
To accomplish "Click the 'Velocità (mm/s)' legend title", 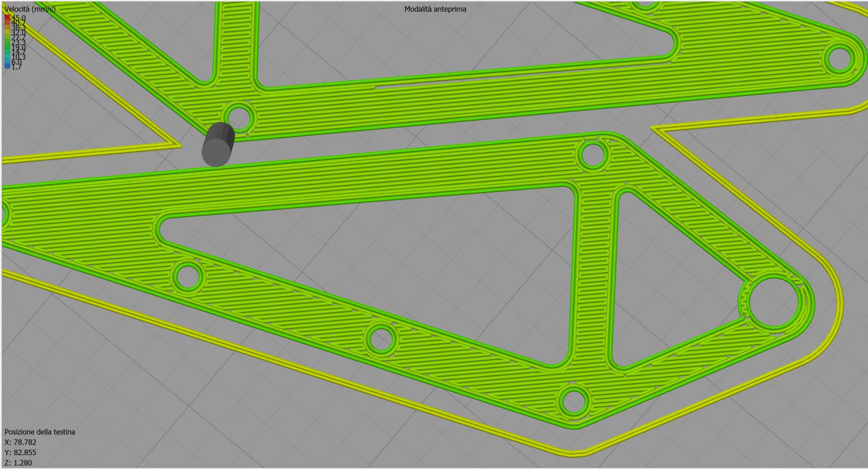I will tap(30, 9).
